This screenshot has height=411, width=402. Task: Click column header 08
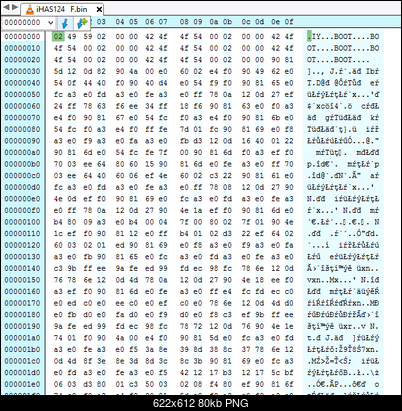(x=184, y=22)
